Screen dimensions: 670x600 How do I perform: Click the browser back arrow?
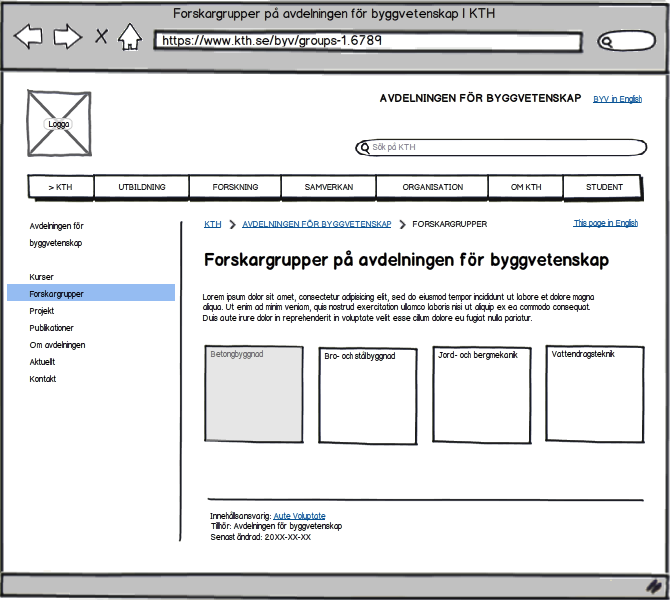[28, 38]
